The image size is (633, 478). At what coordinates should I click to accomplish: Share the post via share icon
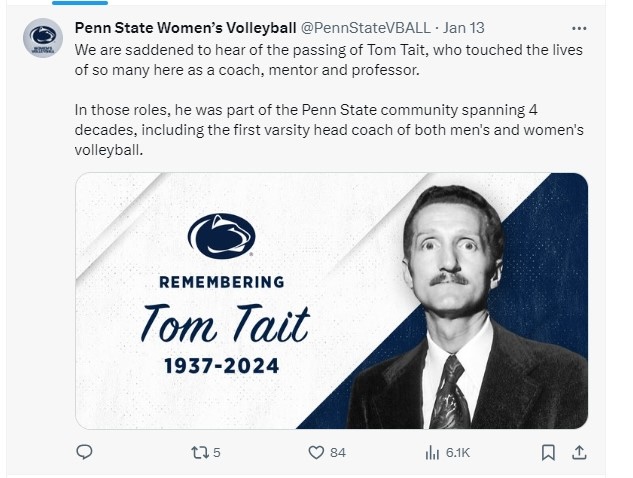coord(578,452)
